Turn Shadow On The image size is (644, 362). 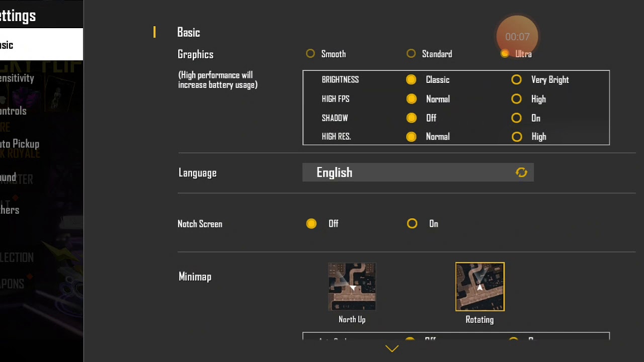[x=516, y=118]
